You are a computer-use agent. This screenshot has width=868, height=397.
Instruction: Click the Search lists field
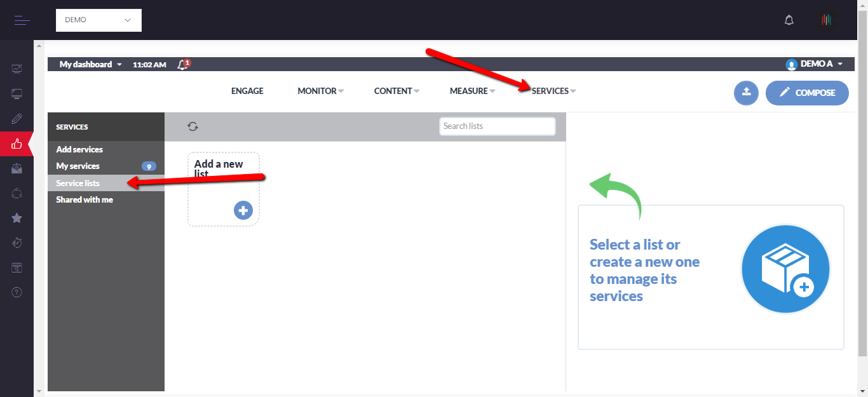coord(497,126)
